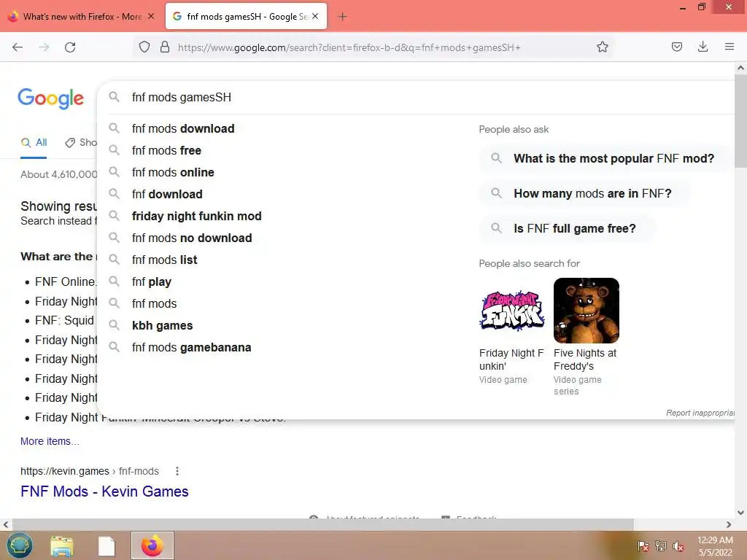747x560 pixels.
Task: Click 'FNF Online' list entry text
Action: pos(65,282)
